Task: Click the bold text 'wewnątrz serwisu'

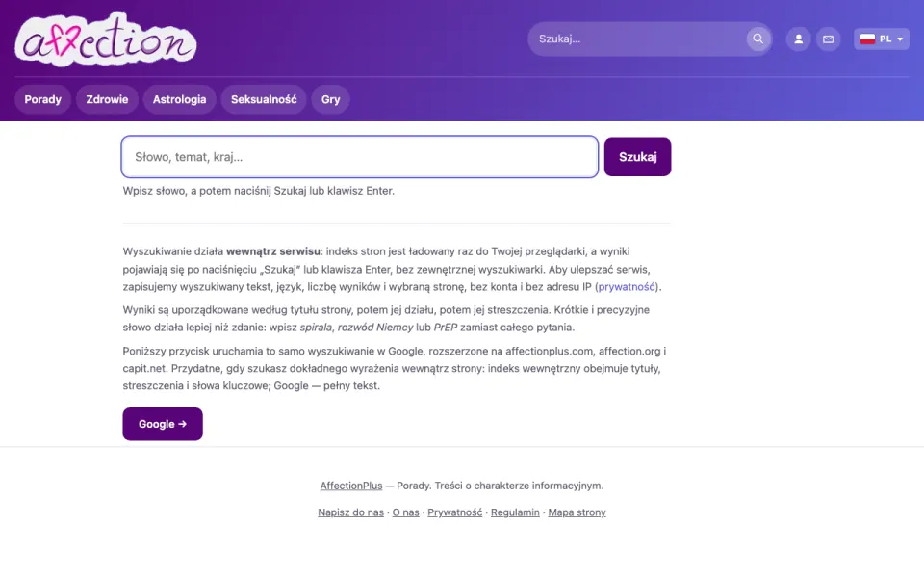Action: 273,251
